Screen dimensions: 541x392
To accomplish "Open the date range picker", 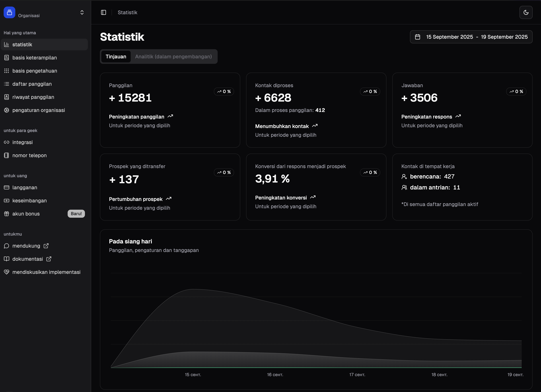I will [471, 37].
